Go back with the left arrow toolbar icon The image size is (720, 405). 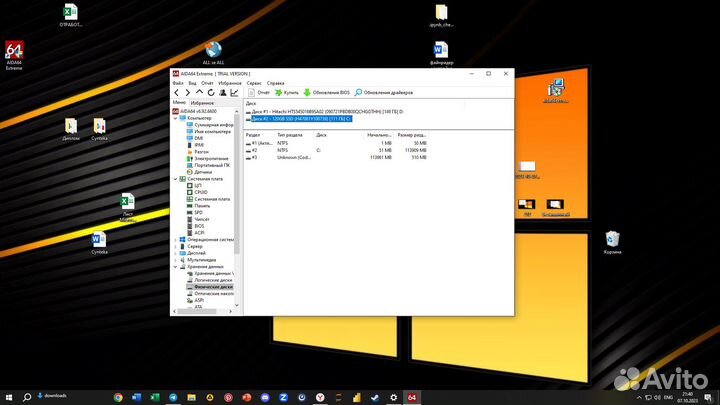pyautogui.click(x=177, y=93)
